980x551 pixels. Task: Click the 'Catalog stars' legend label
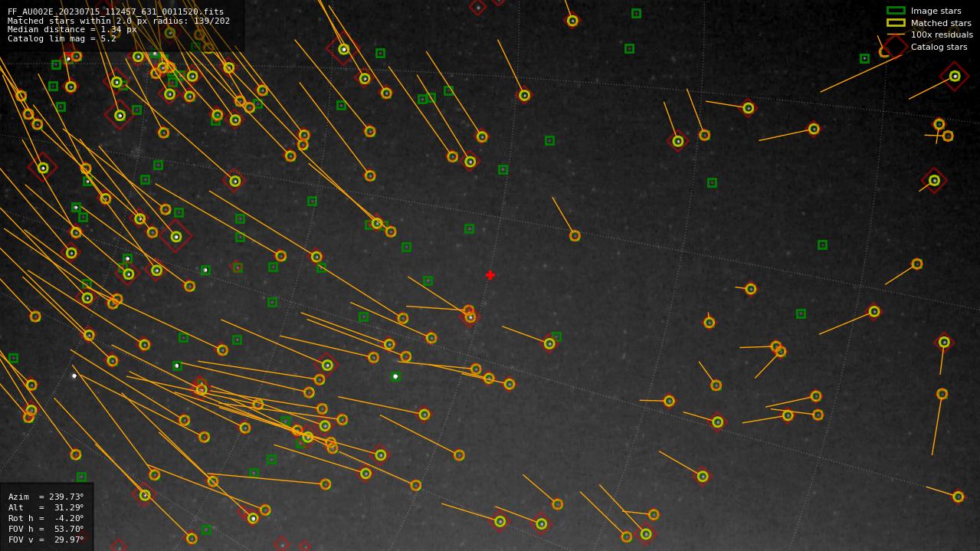939,47
